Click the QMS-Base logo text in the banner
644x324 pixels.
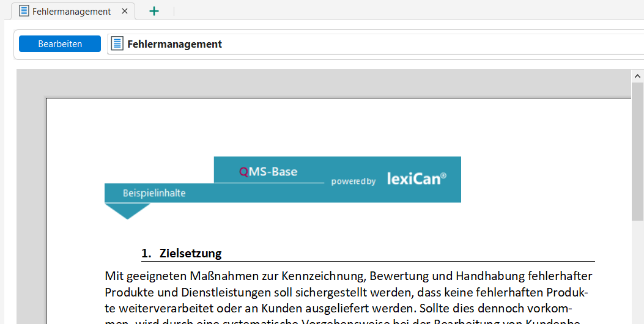(x=268, y=172)
